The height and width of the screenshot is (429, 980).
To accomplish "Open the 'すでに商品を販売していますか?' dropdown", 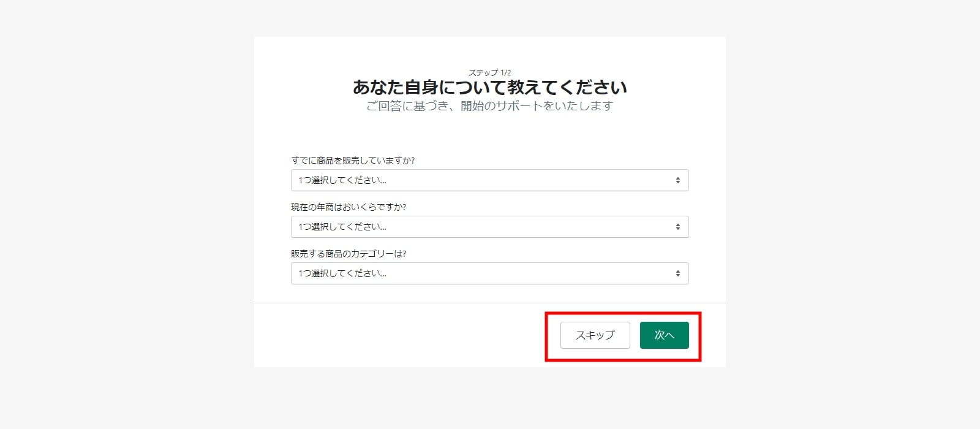I will (x=489, y=180).
